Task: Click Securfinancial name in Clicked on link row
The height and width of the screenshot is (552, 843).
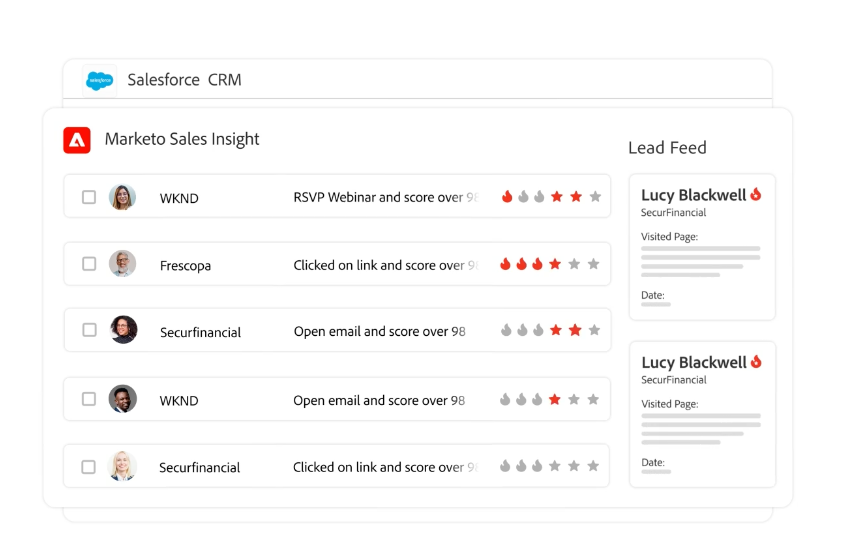Action: (199, 468)
